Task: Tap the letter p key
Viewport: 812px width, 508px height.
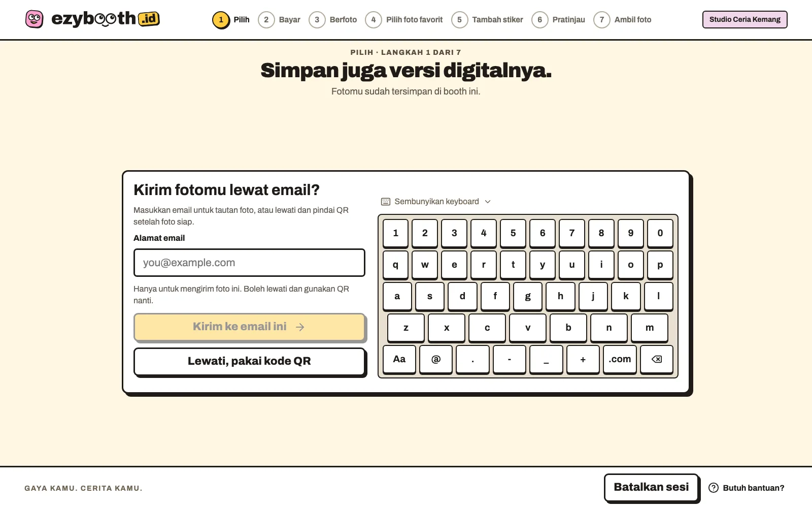Action: 660,265
